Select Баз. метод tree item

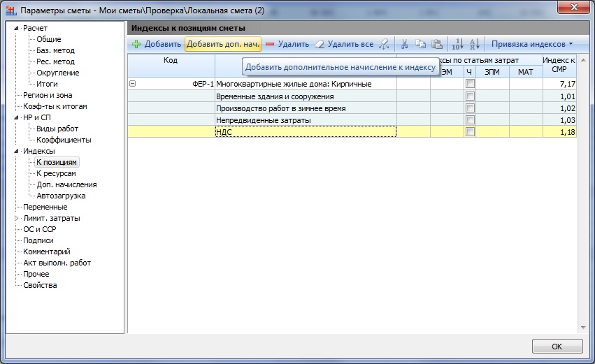(x=55, y=50)
